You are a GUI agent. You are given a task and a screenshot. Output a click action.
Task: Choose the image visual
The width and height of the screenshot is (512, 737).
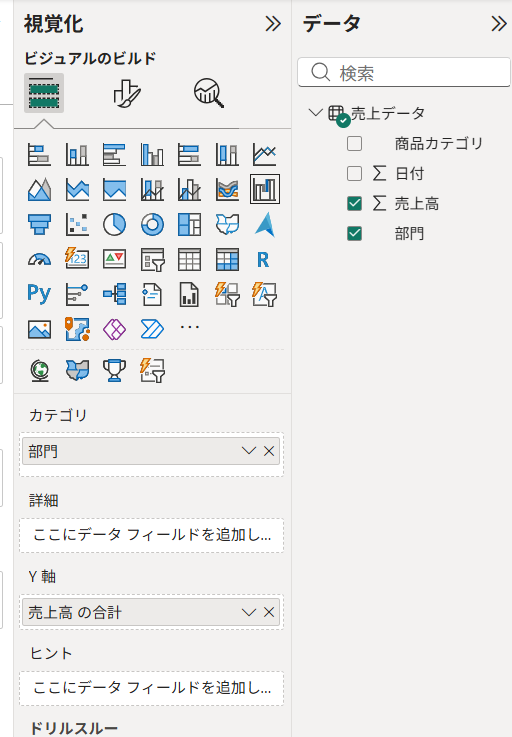(x=39, y=329)
